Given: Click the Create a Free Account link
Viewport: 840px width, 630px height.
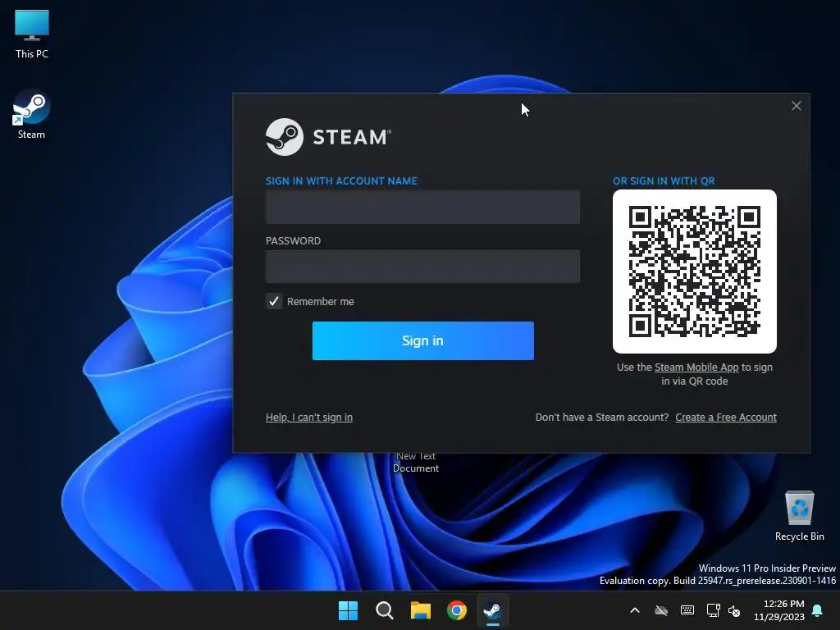Looking at the screenshot, I should tap(726, 418).
